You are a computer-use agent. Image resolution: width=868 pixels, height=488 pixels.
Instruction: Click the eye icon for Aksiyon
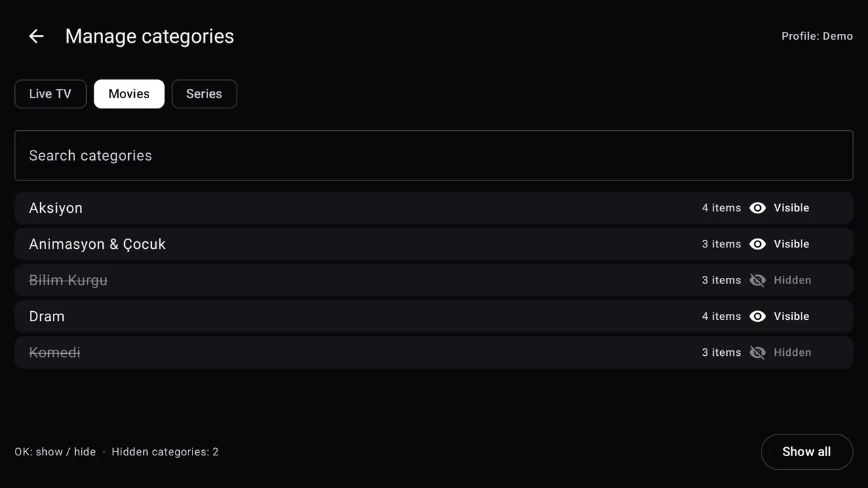click(x=757, y=208)
